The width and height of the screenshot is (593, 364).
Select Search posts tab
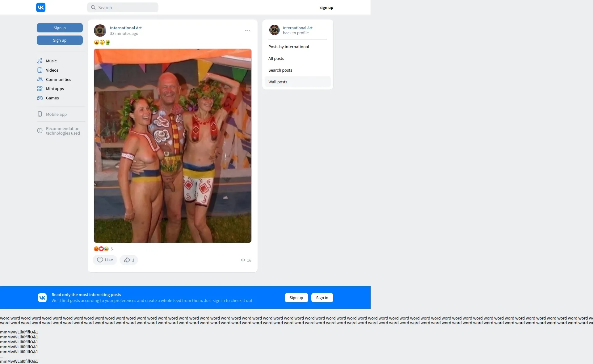(298, 70)
